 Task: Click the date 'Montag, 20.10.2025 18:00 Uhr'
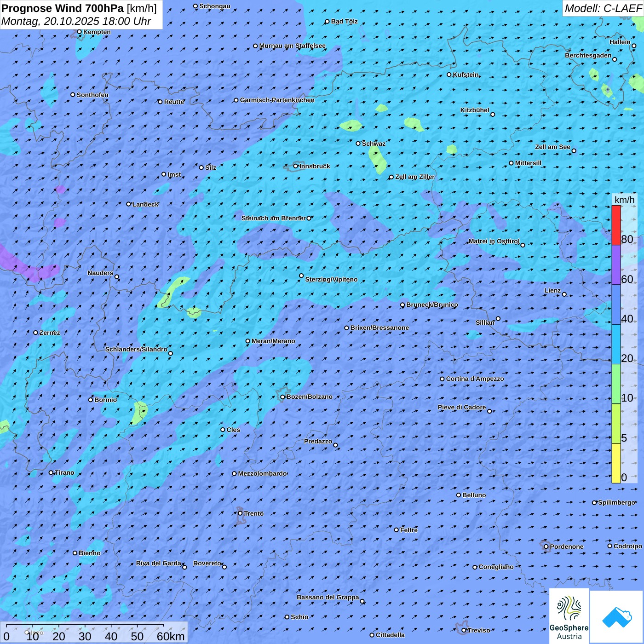coord(76,21)
